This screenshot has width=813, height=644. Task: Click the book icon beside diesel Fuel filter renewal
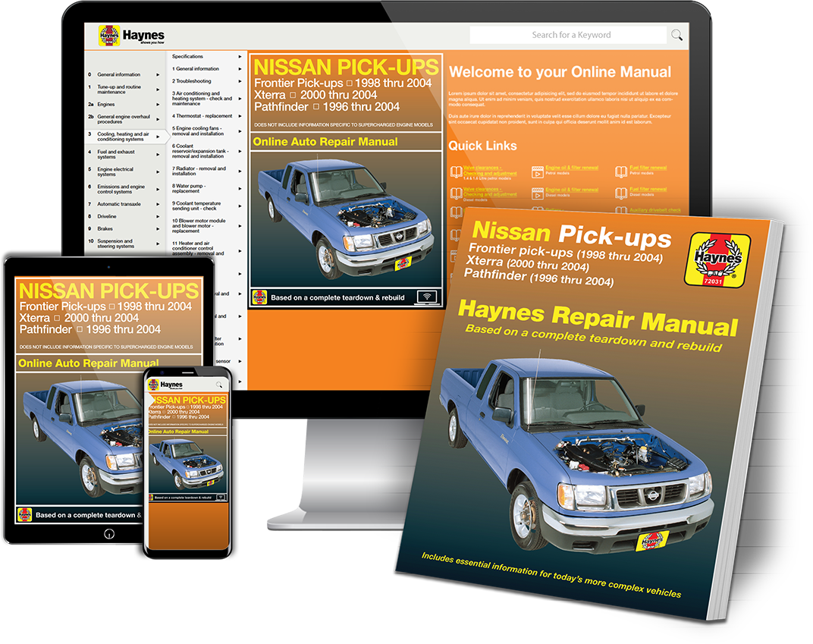pyautogui.click(x=621, y=193)
